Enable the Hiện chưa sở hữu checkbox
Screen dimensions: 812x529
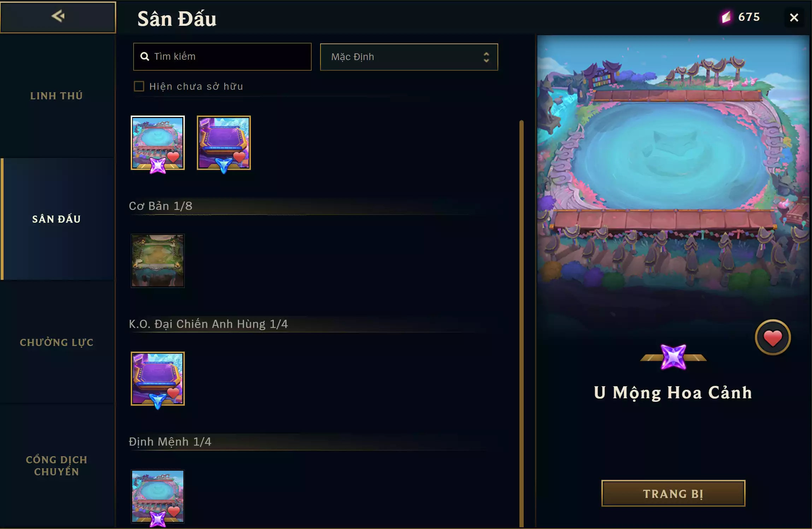pyautogui.click(x=139, y=86)
